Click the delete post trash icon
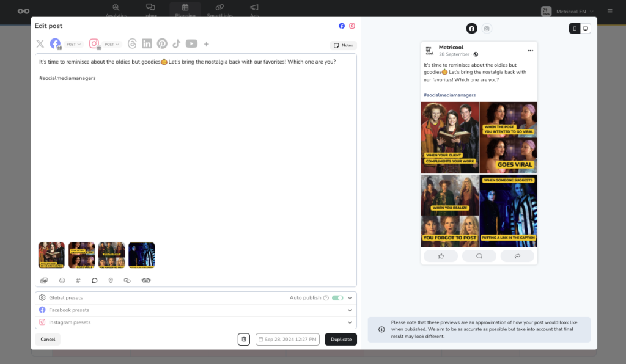Image resolution: width=626 pixels, height=364 pixels. (244, 340)
